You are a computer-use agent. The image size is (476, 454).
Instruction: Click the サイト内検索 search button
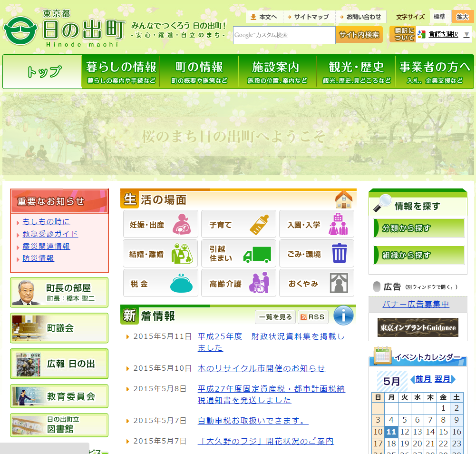click(359, 35)
